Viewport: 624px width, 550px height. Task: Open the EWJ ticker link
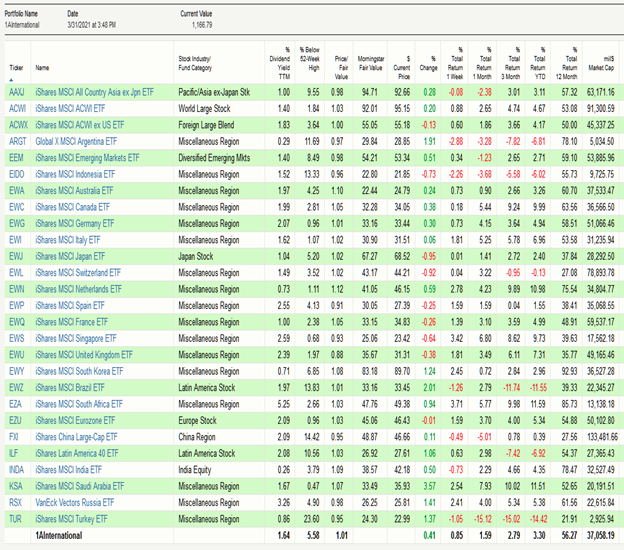[16, 256]
